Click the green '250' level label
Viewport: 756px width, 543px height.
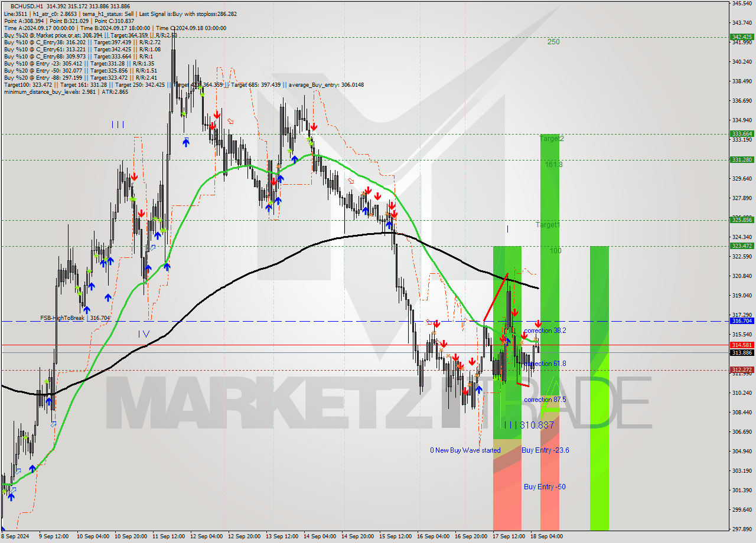[x=553, y=42]
